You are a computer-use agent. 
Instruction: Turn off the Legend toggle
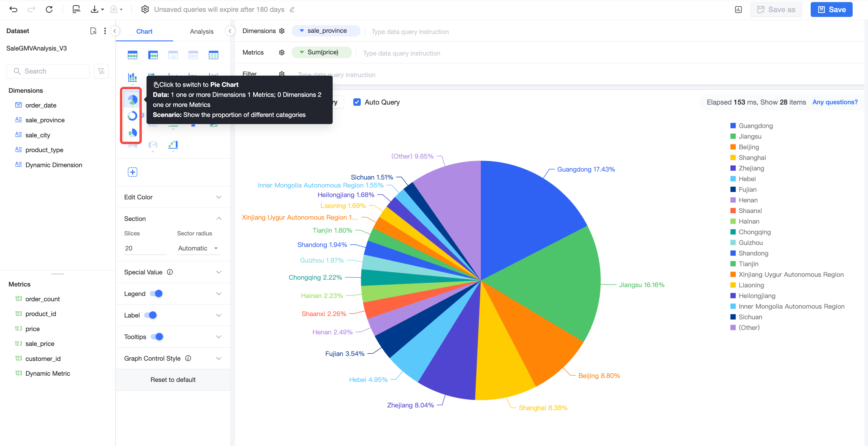coord(156,294)
